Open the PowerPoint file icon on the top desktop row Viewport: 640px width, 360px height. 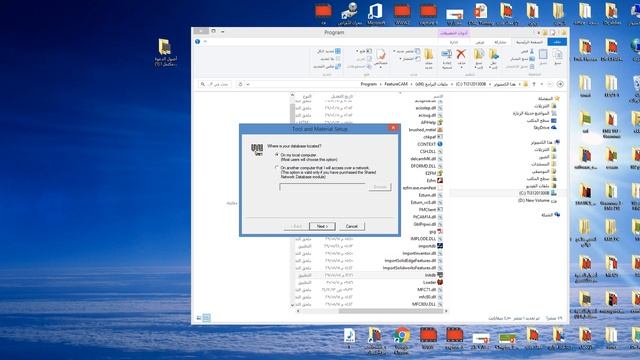481,13
